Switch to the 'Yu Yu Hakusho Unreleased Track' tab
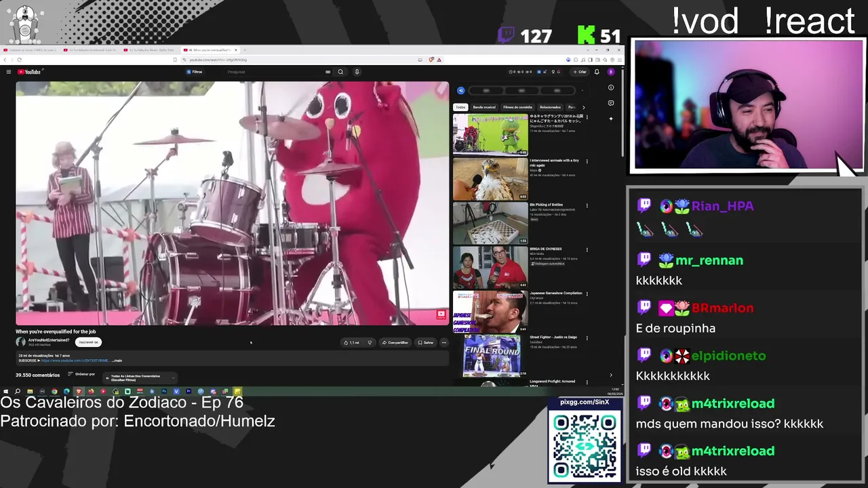 tap(91, 50)
